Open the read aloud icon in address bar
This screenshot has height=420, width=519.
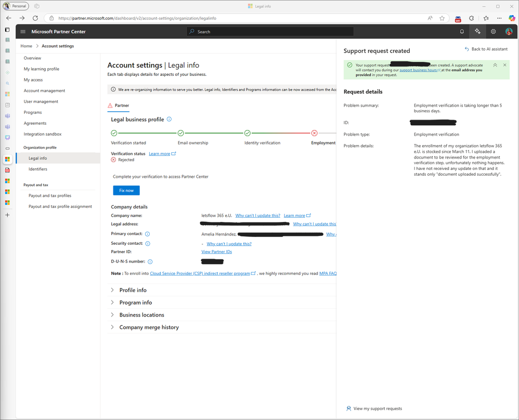tap(430, 18)
